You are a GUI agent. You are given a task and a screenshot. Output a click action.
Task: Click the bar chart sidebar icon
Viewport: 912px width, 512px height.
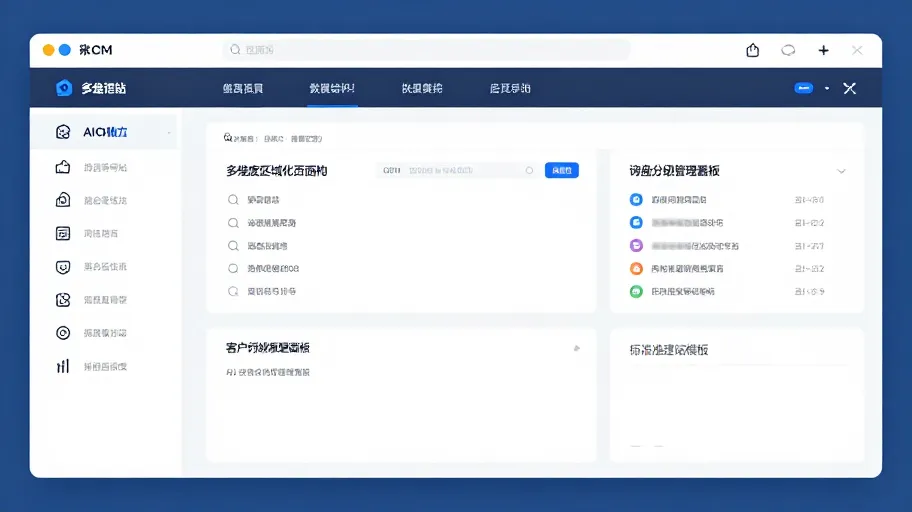(x=63, y=366)
